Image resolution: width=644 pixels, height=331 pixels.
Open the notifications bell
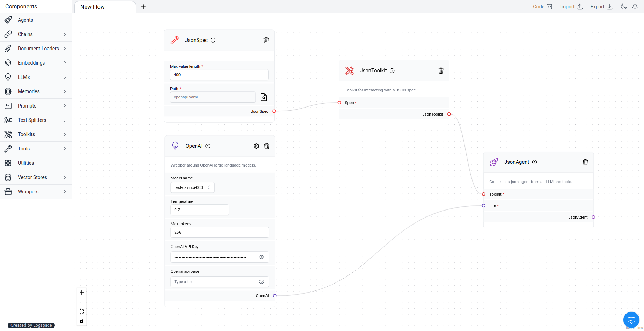pos(635,7)
